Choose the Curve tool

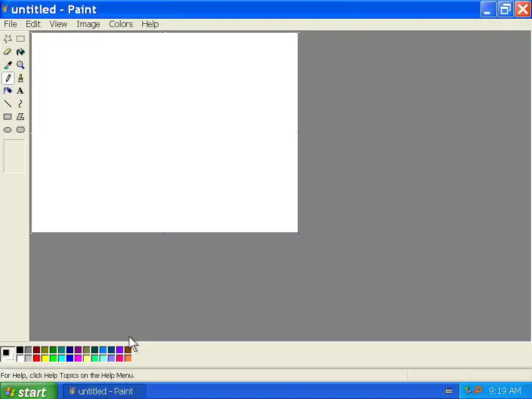click(20, 104)
